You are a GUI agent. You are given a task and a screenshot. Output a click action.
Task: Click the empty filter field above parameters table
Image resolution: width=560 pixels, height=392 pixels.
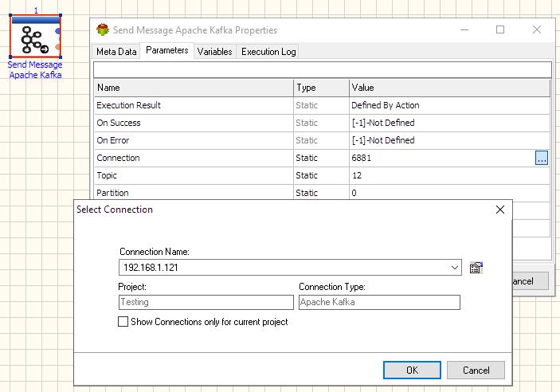322,69
